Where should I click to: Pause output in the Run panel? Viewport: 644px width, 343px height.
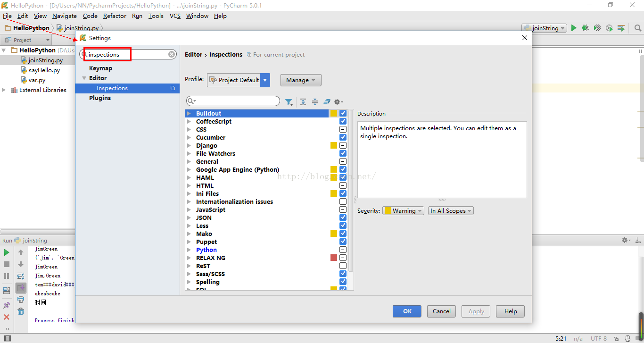coord(7,276)
